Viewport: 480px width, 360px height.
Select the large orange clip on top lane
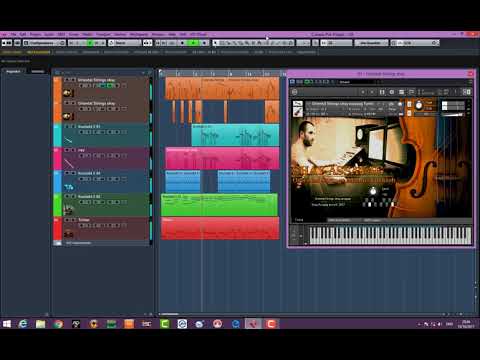222,88
